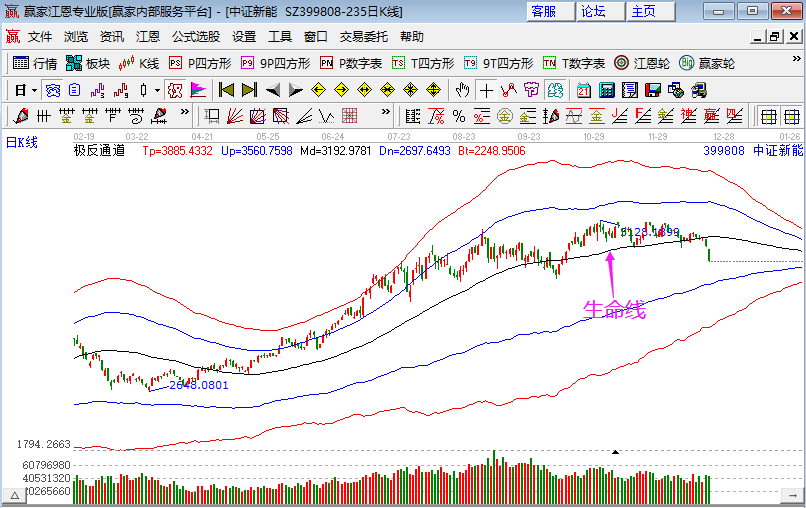
Task: Open the 交易委托 menu
Action: [363, 37]
